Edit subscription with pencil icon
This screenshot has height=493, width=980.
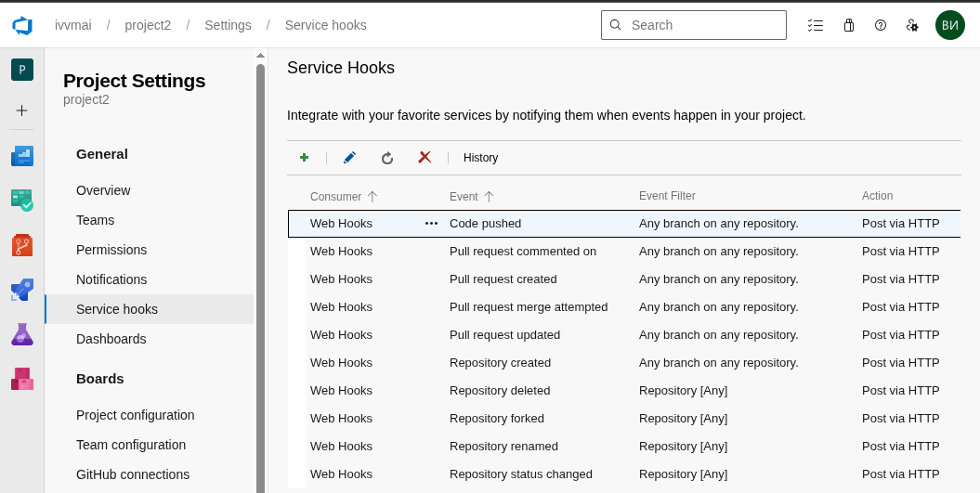[349, 158]
